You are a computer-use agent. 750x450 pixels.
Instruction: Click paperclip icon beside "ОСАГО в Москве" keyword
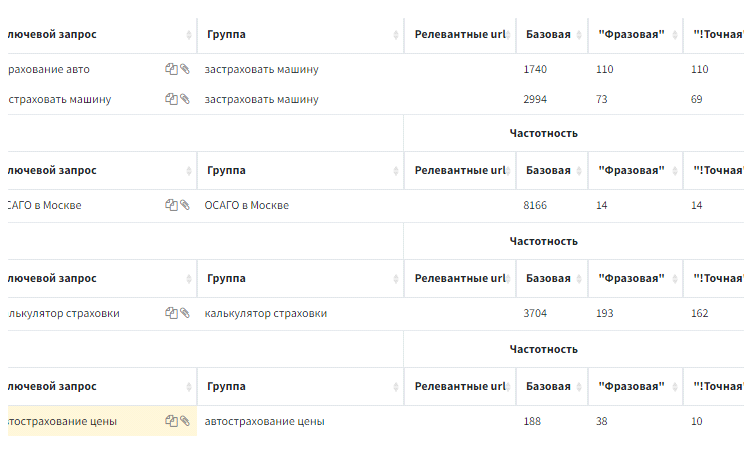point(184,205)
